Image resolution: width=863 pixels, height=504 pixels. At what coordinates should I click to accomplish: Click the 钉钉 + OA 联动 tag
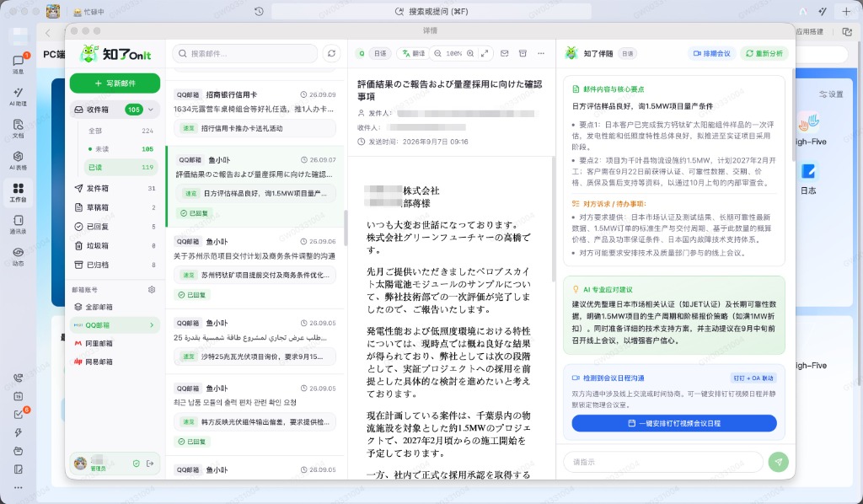point(753,378)
